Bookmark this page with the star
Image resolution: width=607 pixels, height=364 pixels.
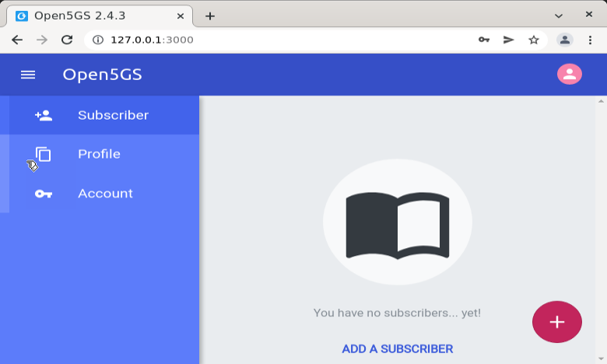pos(533,40)
